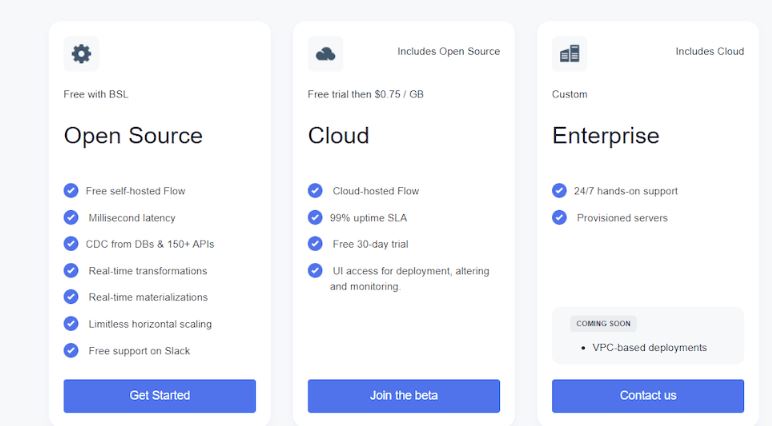
Task: Click checkmark beside 99% uptime SLA
Action: (315, 217)
